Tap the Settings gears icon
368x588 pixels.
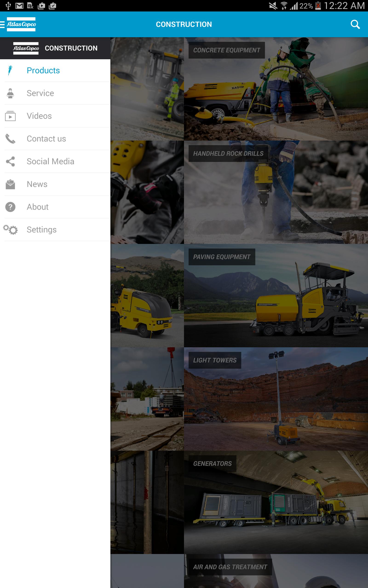point(10,230)
